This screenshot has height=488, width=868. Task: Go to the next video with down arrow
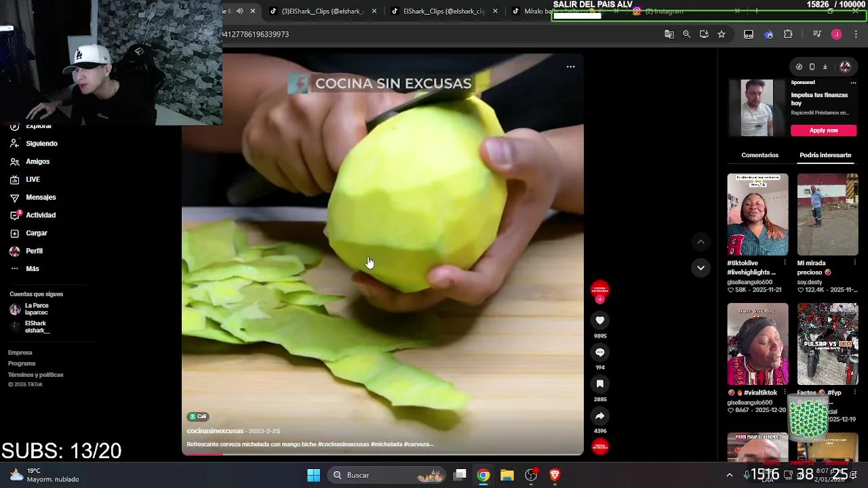point(701,268)
